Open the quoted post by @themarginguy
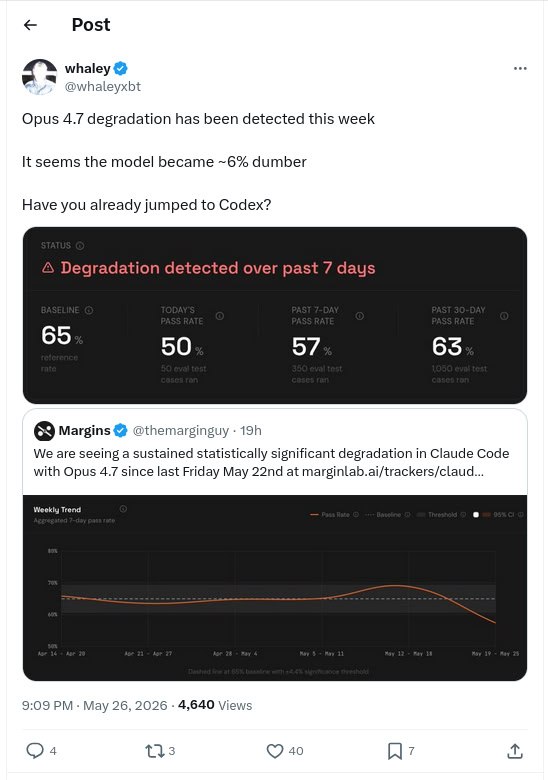548x780 pixels. click(x=274, y=452)
